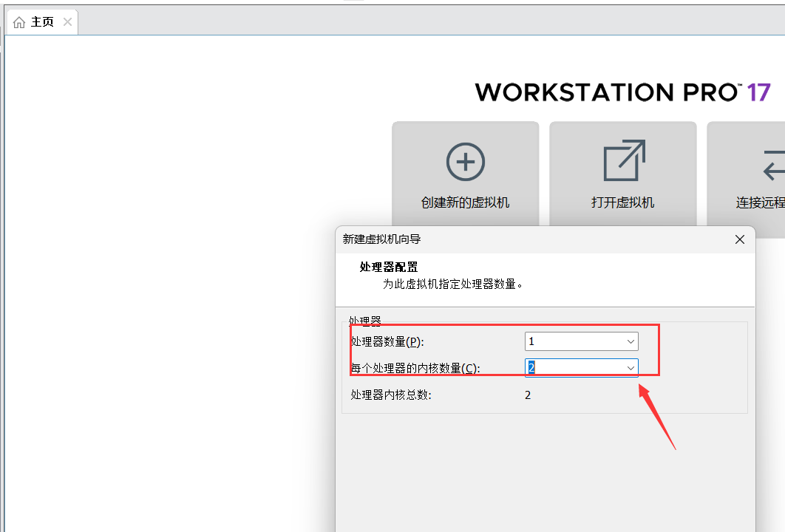
Task: Click the X icon on the 主页 tab
Action: coord(67,21)
